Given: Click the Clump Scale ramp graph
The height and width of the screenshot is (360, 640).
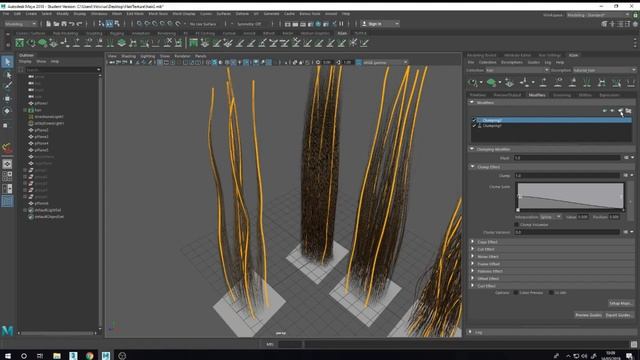Looking at the screenshot, I should tap(570, 197).
